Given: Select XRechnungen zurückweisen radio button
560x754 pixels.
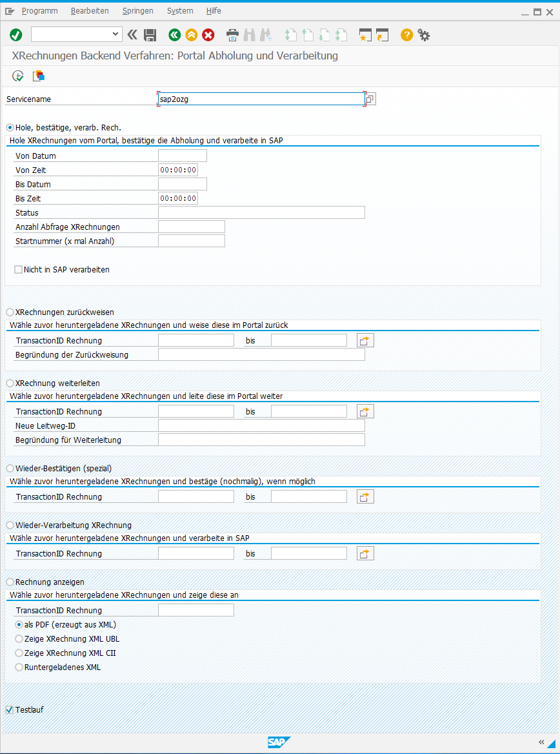Looking at the screenshot, I should (x=10, y=312).
